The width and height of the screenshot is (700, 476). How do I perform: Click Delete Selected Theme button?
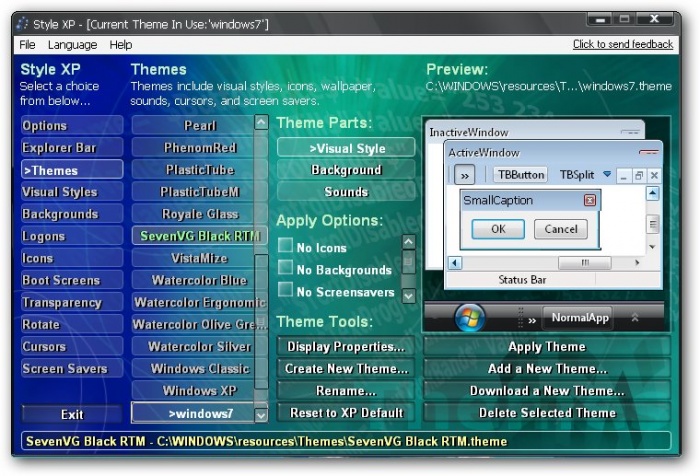pos(547,413)
